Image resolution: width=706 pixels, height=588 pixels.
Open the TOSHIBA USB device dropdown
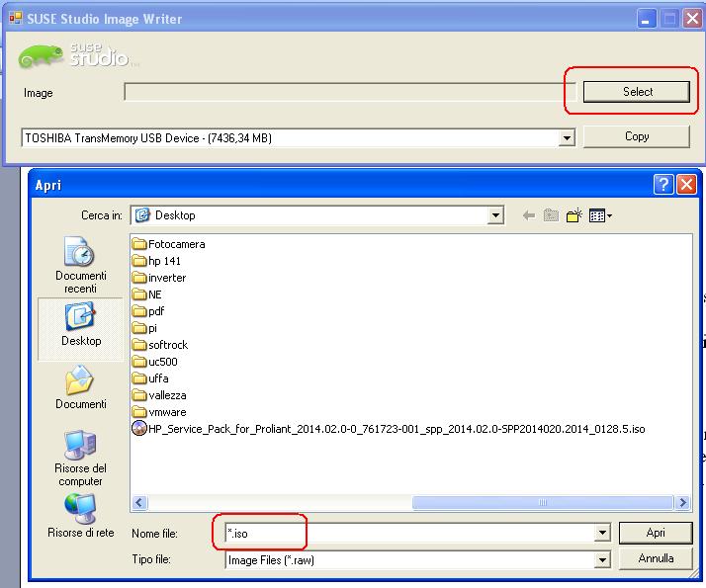click(x=567, y=138)
